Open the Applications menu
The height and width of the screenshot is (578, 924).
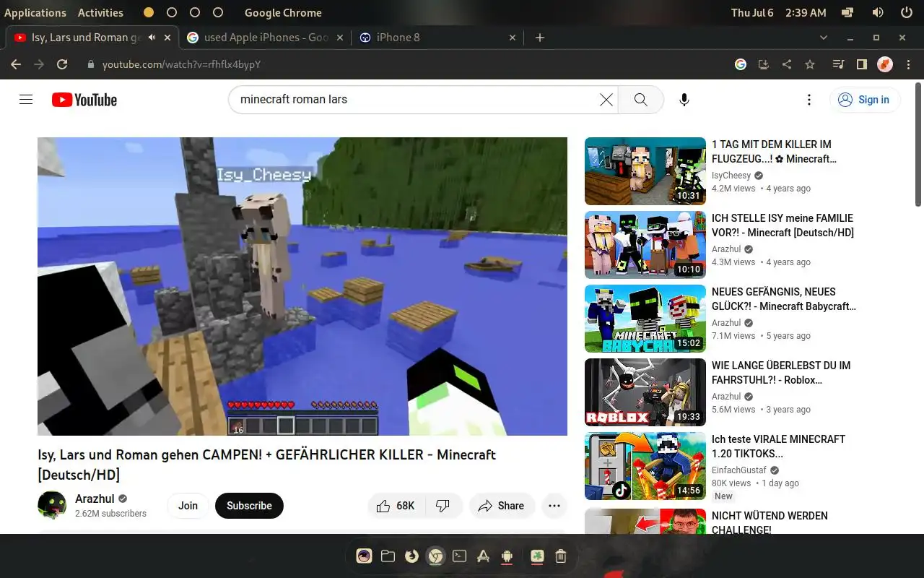pyautogui.click(x=35, y=12)
